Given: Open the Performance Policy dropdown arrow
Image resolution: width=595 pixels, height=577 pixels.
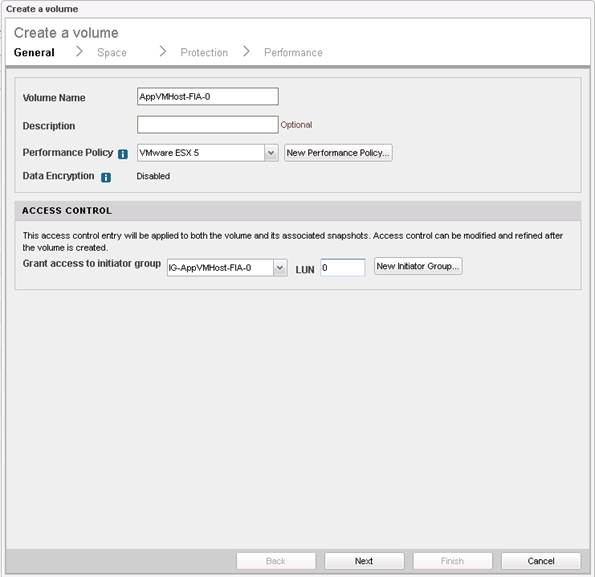Looking at the screenshot, I should (271, 153).
